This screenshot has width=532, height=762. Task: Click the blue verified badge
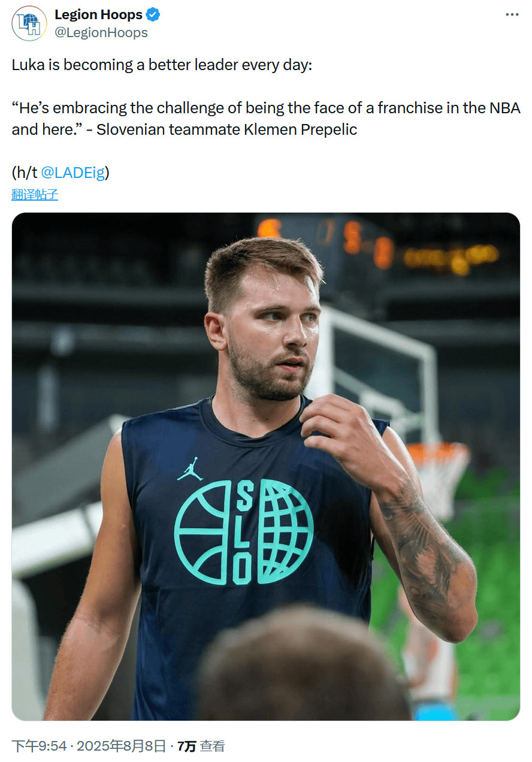coord(153,15)
